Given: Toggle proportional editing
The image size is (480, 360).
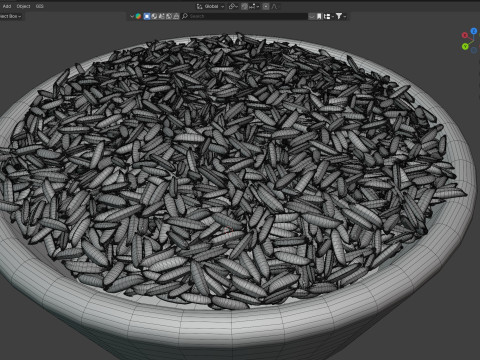Looking at the screenshot, I should 266,6.
